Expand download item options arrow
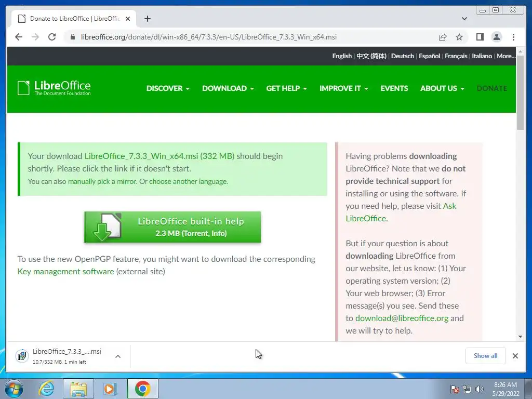532x399 pixels. [x=118, y=356]
